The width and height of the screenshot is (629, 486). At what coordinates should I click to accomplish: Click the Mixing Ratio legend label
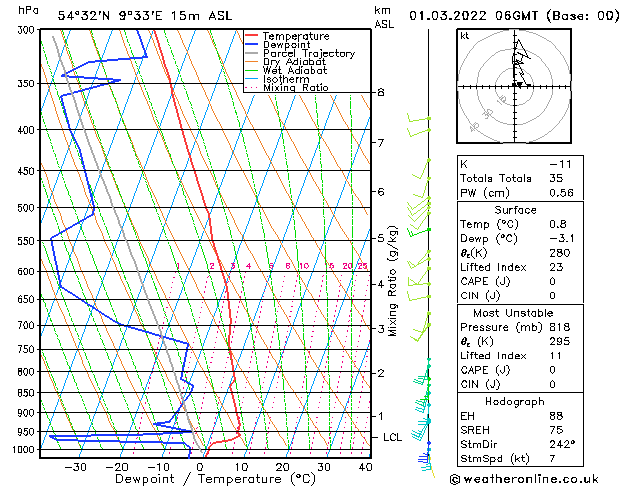(296, 87)
